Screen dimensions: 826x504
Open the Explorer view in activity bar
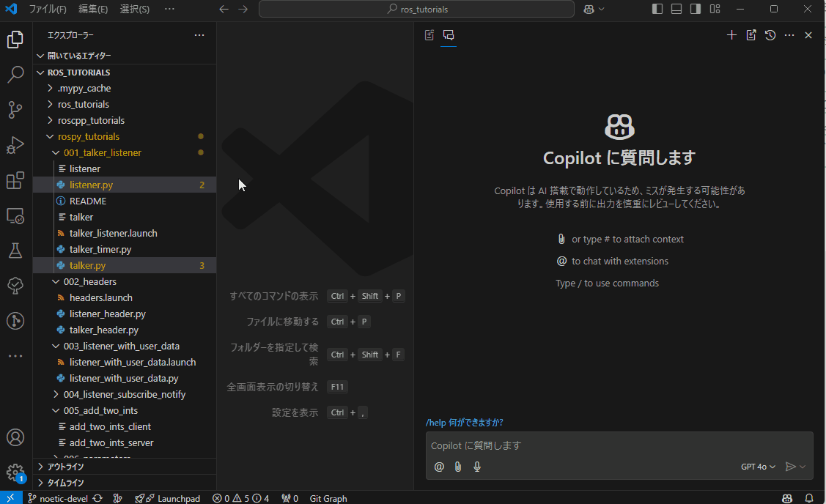[x=15, y=40]
